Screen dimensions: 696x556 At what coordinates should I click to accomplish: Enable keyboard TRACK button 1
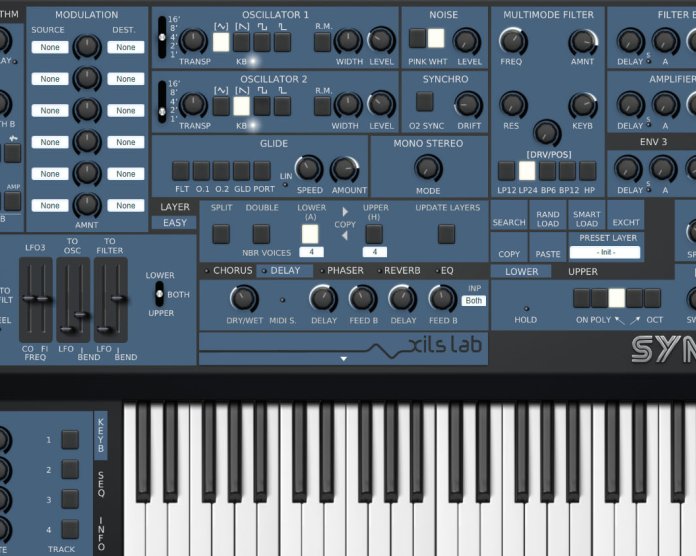(x=70, y=440)
